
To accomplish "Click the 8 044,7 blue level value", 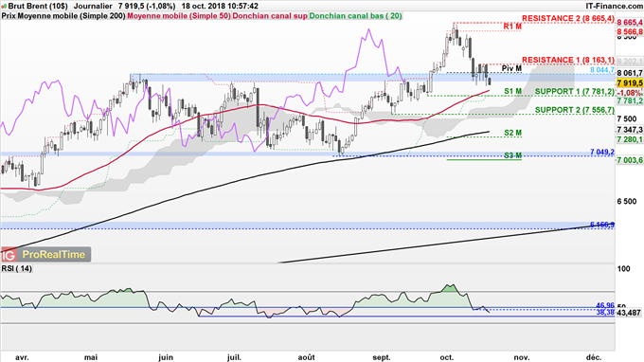I will [602, 70].
